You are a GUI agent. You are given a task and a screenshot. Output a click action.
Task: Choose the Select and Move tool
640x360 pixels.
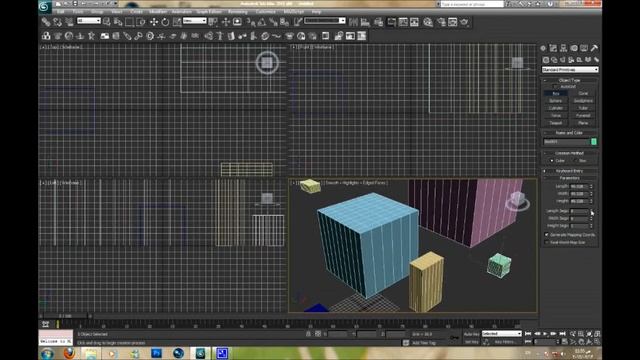click(x=153, y=22)
